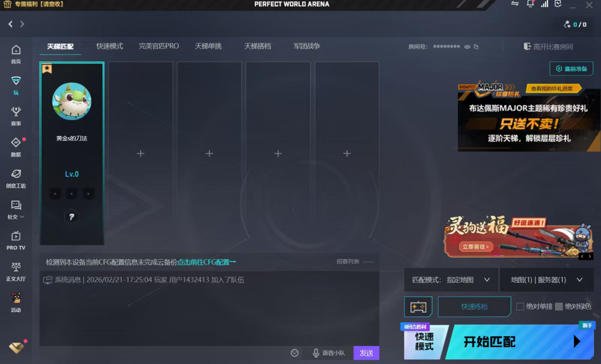
Task: Click the third badge slot under Lv.0
Action: point(88,194)
